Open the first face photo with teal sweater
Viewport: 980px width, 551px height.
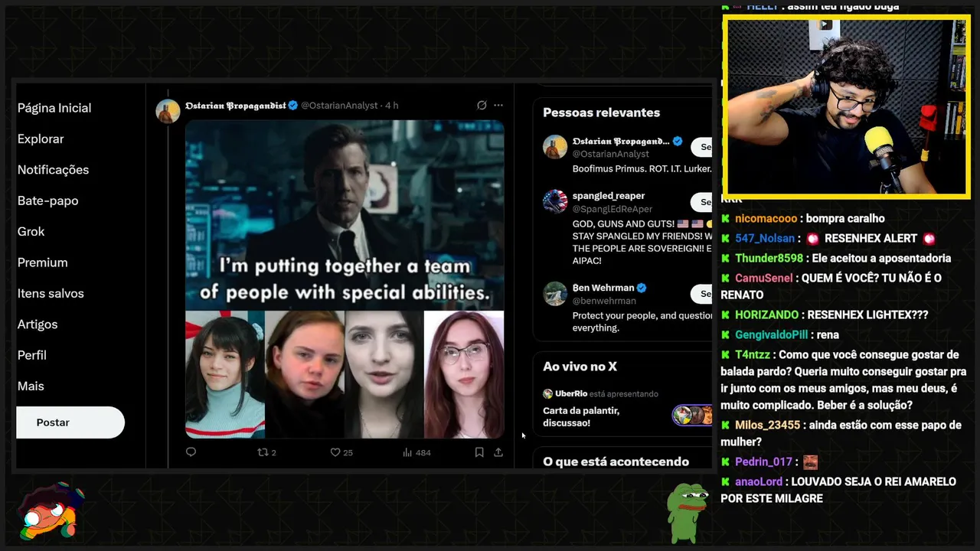[225, 374]
